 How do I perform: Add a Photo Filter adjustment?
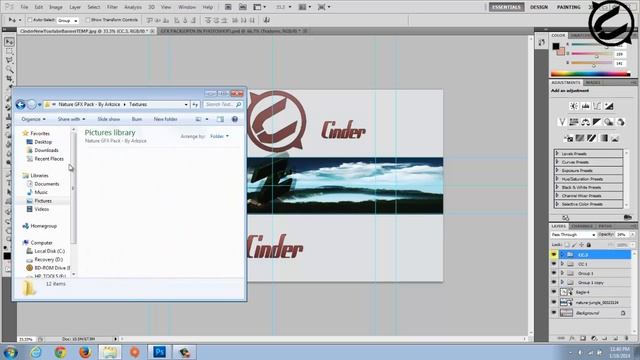point(609,122)
